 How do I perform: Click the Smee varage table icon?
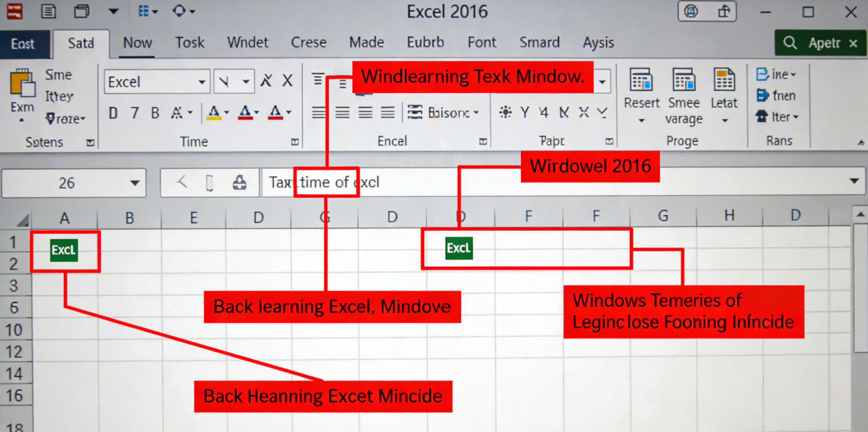pyautogui.click(x=683, y=80)
